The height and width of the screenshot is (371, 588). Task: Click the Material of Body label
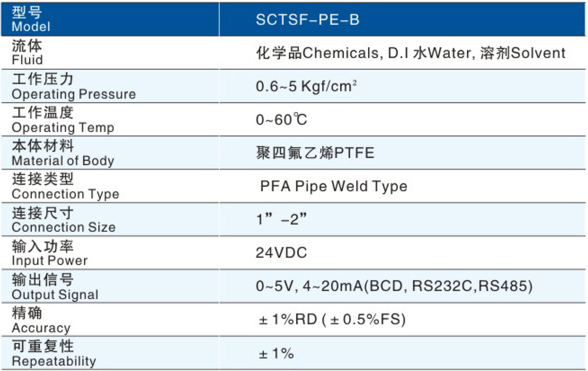(63, 153)
